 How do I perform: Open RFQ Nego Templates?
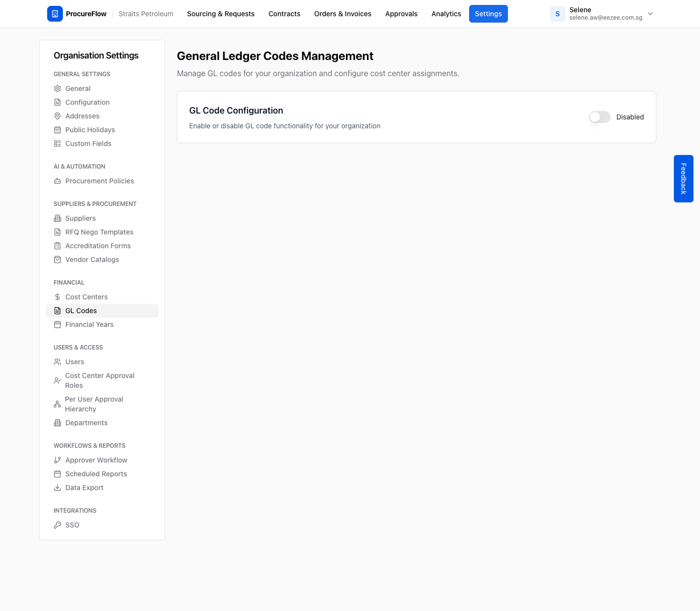[x=102, y=232]
